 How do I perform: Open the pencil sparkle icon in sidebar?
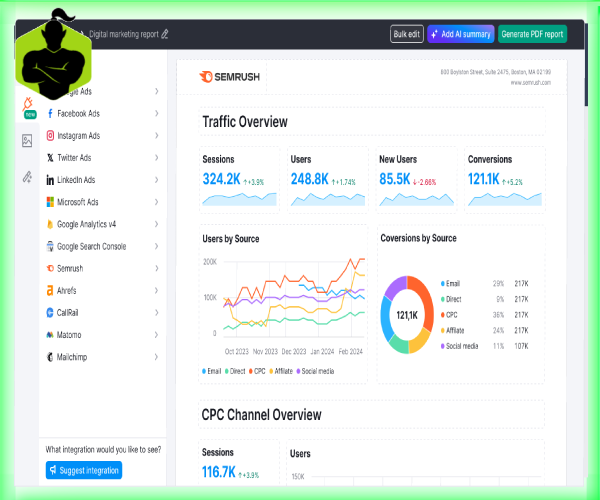(27, 177)
